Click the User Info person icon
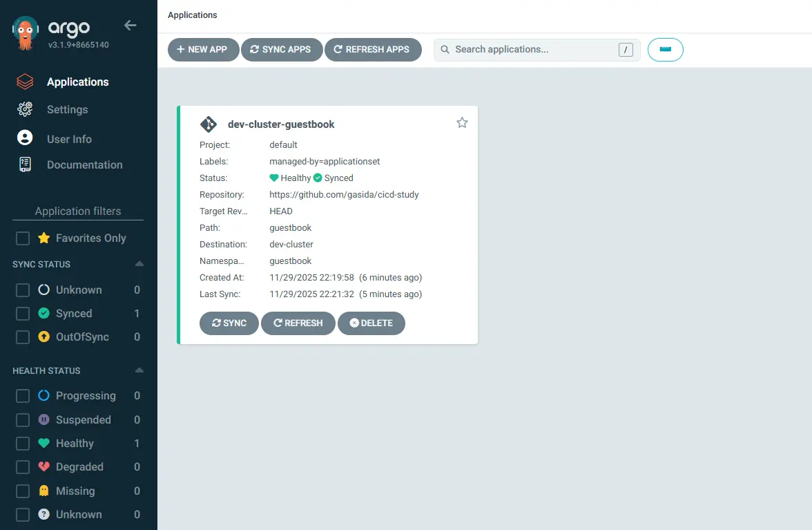 23,138
